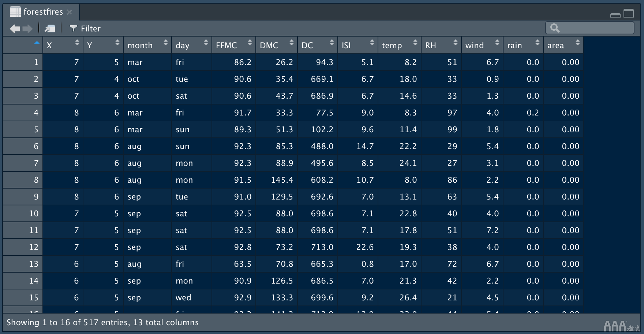Sort table by rain column

tap(523, 45)
